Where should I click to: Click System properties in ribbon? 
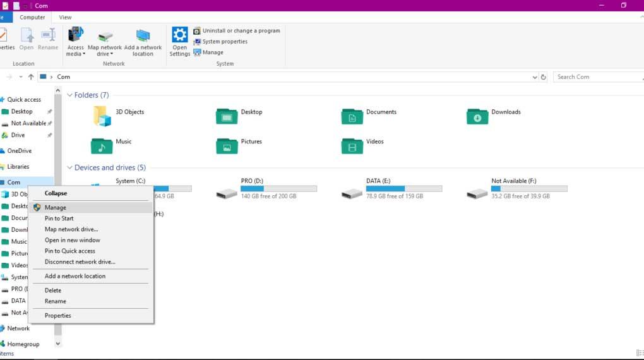tap(225, 42)
